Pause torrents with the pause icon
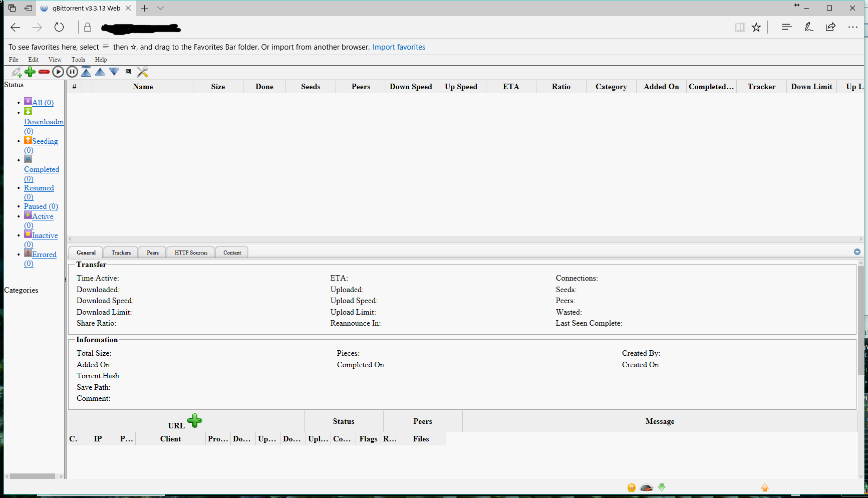This screenshot has width=868, height=498. point(72,72)
